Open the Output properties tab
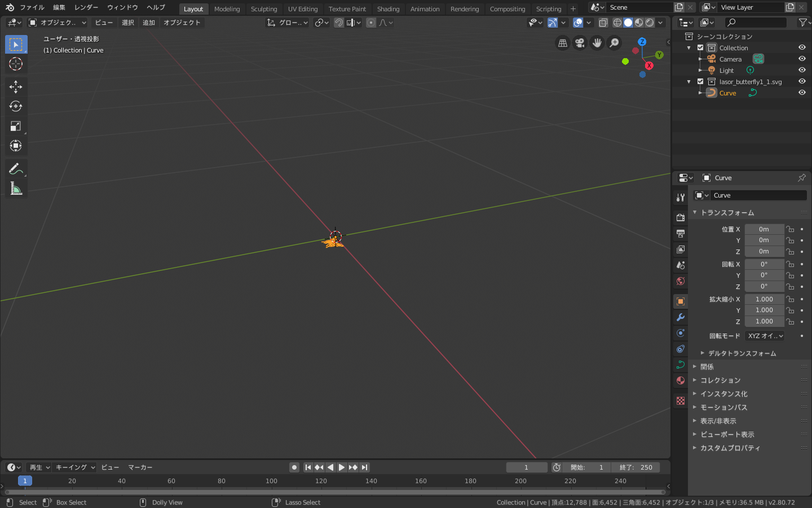 tap(681, 233)
